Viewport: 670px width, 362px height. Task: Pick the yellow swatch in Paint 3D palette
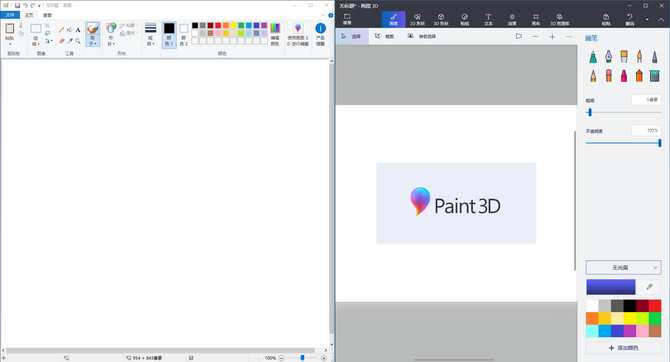[x=629, y=318]
